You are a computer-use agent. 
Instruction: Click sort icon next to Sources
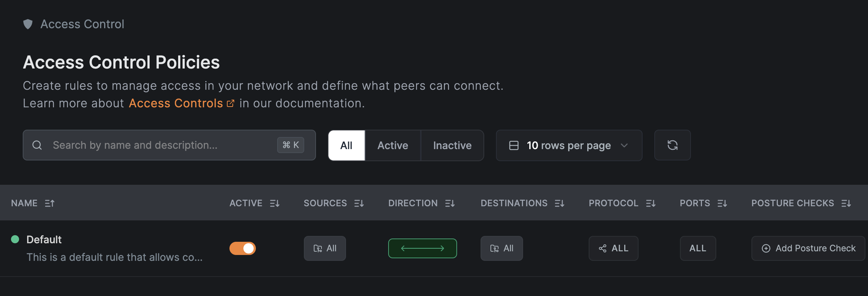coord(359,203)
